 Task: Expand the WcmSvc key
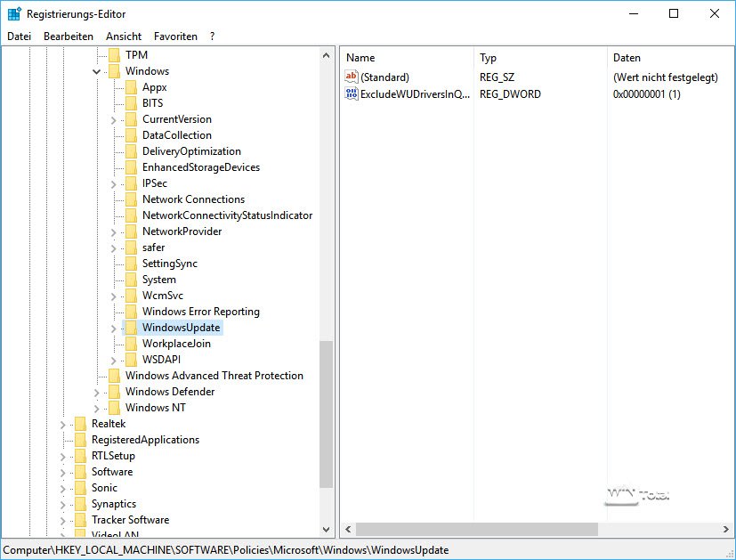click(113, 296)
